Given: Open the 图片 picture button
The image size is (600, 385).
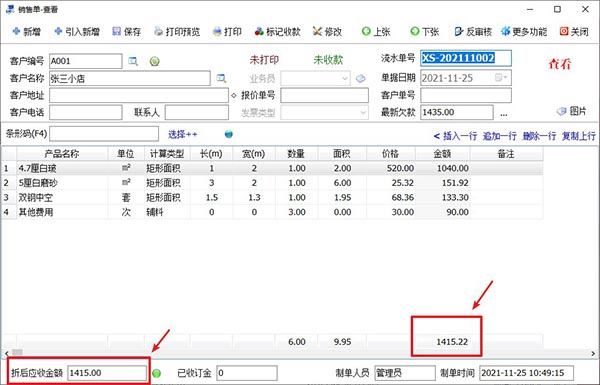Looking at the screenshot, I should coord(572,111).
